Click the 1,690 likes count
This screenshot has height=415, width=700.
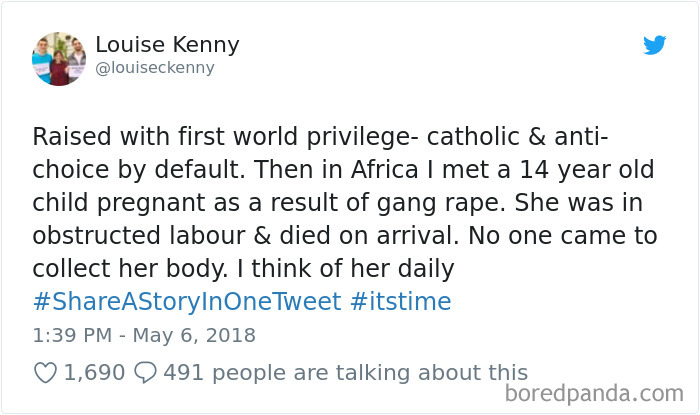(x=94, y=372)
